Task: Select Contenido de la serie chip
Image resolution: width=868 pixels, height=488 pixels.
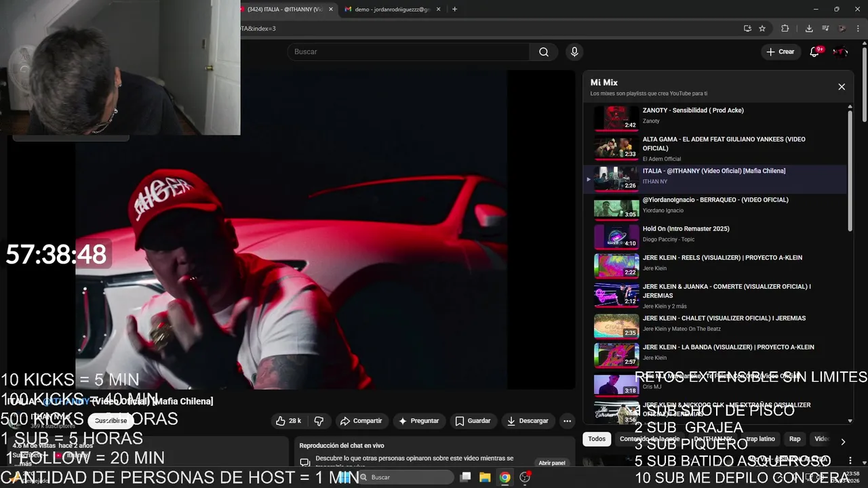Action: click(x=649, y=439)
